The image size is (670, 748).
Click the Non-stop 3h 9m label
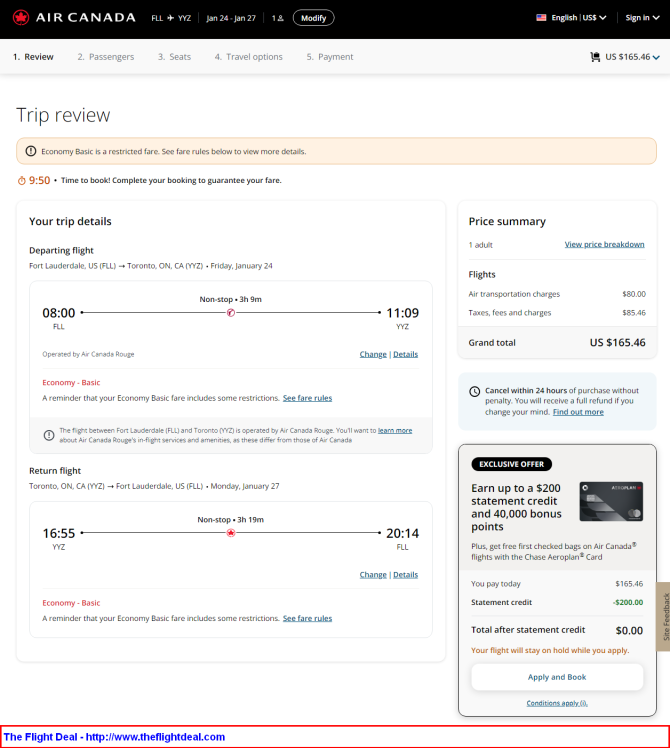(x=230, y=299)
